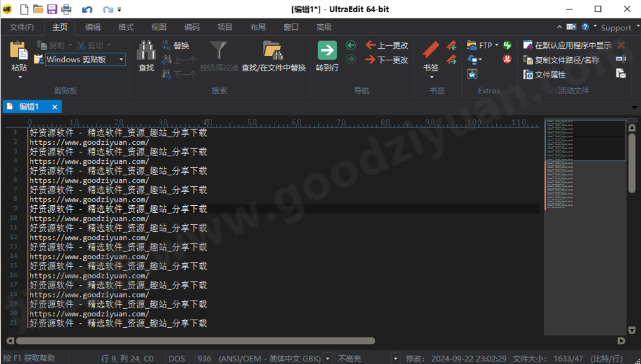Open the 不高亮 highlighting dropdown in status bar
This screenshot has width=641, height=364.
click(x=395, y=358)
